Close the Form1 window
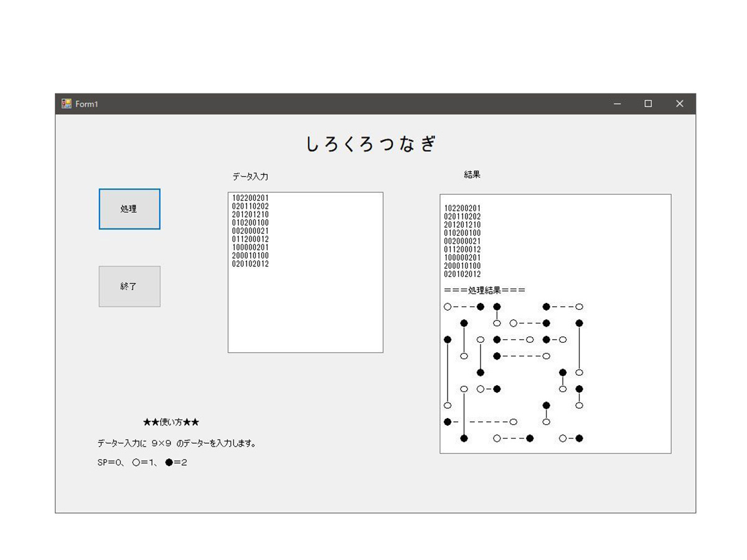The width and height of the screenshot is (747, 560). coord(679,104)
